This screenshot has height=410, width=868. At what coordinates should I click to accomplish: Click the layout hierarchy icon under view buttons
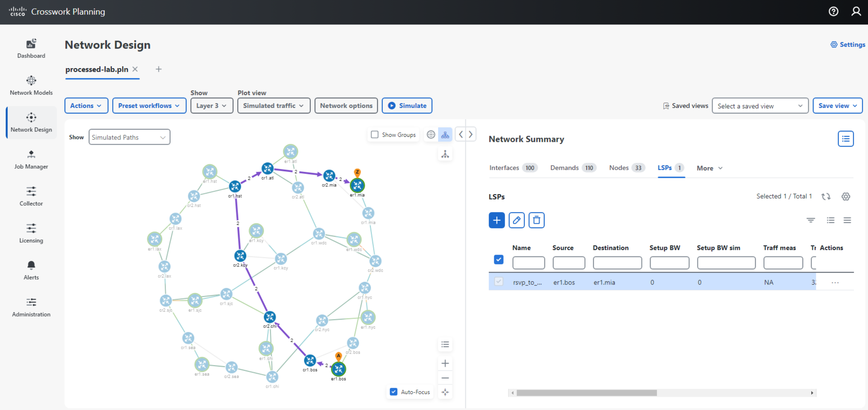[445, 154]
